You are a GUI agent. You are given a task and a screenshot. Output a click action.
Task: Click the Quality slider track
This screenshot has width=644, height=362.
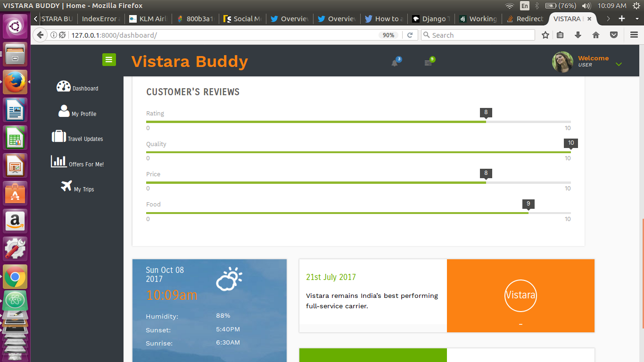point(358,152)
